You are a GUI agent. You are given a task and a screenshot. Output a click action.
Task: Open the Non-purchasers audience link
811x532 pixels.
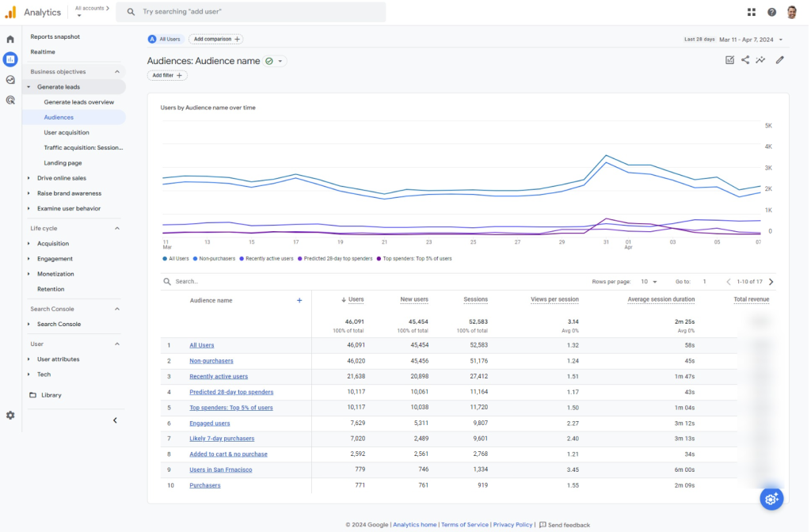tap(211, 361)
